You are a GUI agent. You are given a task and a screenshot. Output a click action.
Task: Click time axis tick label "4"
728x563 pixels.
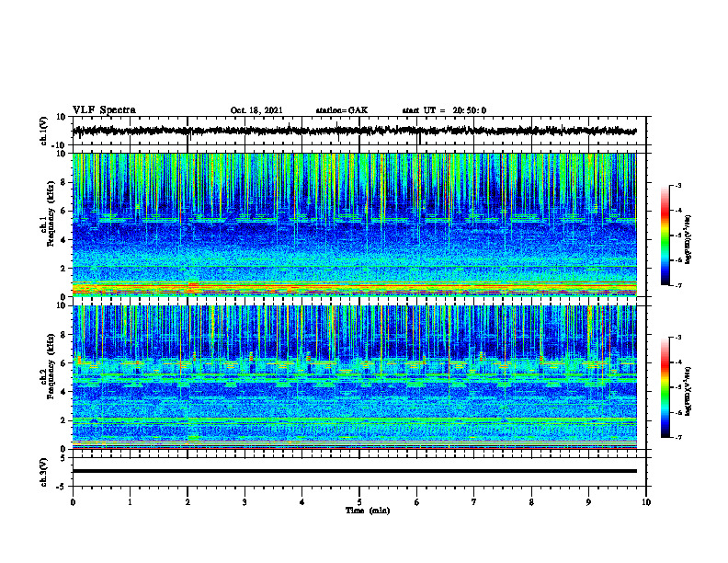tap(302, 502)
